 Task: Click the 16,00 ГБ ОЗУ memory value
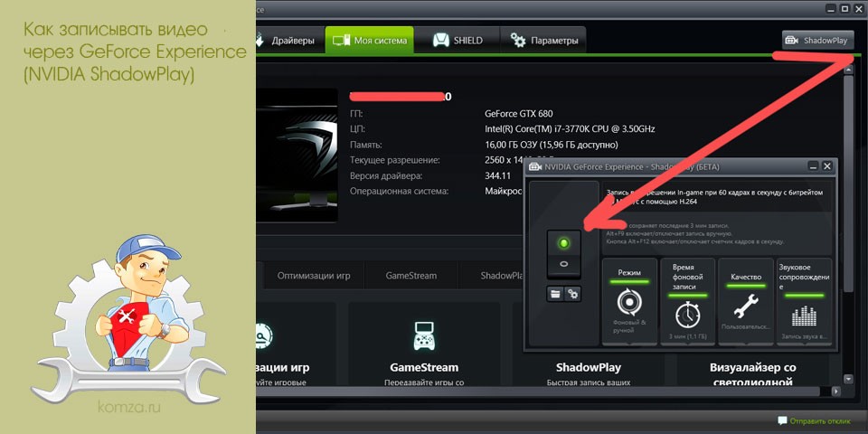[552, 145]
